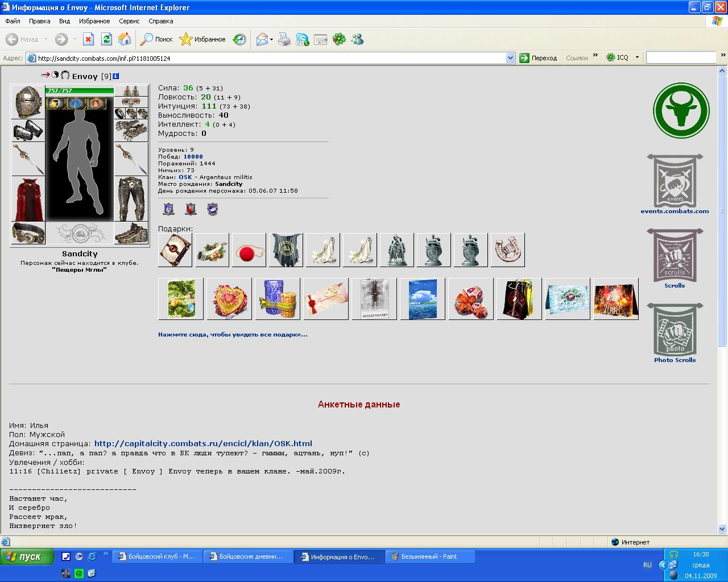Viewport: 728px width, 582px height.
Task: Click the Mail envelope toolbar icon
Action: pos(262,39)
